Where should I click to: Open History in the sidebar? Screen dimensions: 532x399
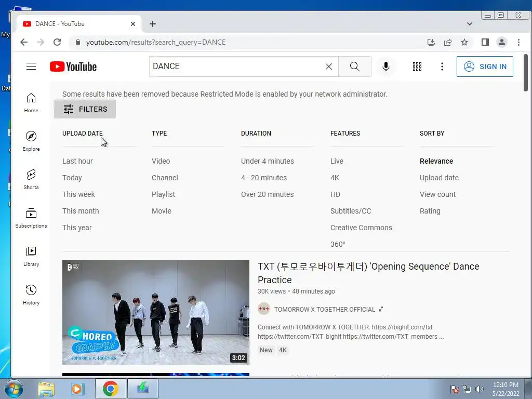coord(31,295)
